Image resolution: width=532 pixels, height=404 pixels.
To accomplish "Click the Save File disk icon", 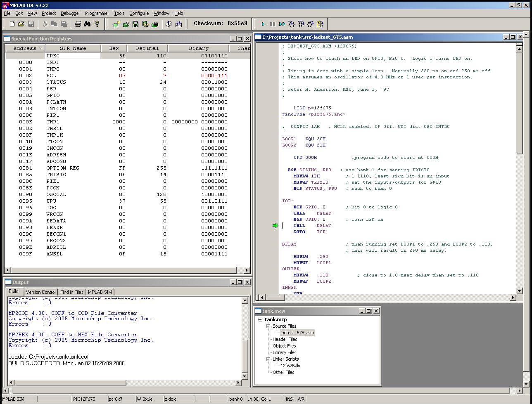I will (x=31, y=24).
